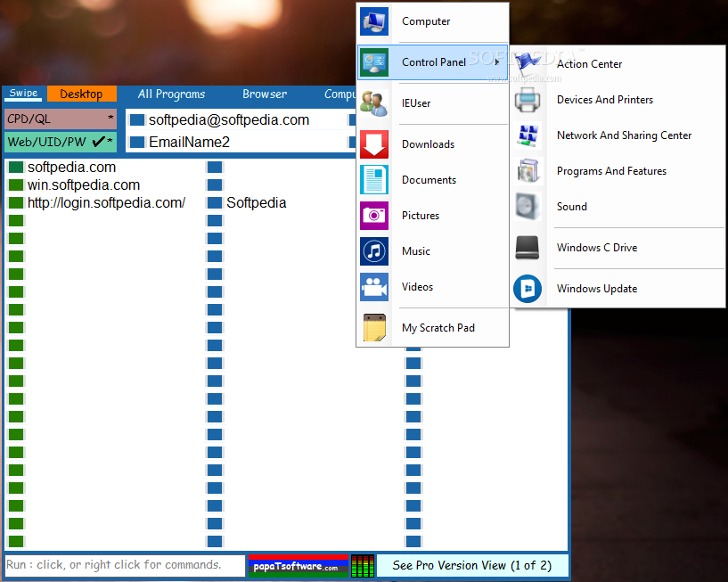The image size is (728, 582).
Task: Switch to the Browser tab
Action: [265, 94]
